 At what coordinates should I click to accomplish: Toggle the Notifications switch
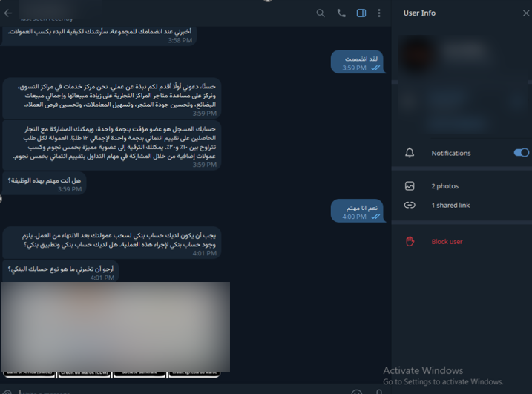521,153
